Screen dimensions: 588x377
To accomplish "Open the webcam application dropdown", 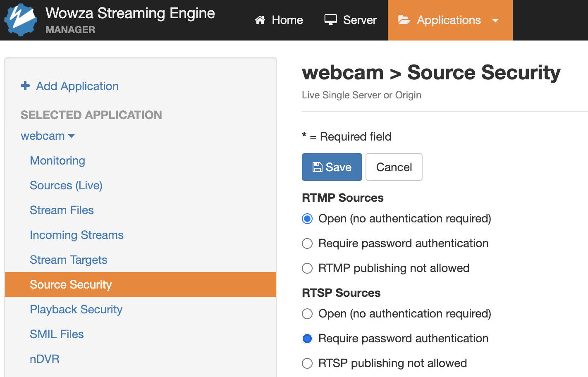I will click(x=48, y=136).
